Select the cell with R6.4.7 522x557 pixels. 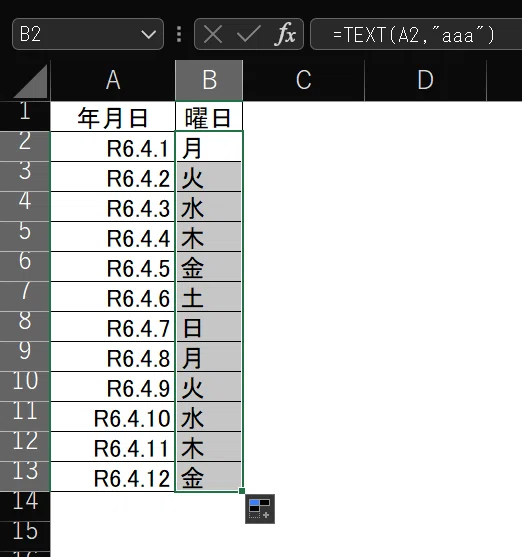pos(113,326)
